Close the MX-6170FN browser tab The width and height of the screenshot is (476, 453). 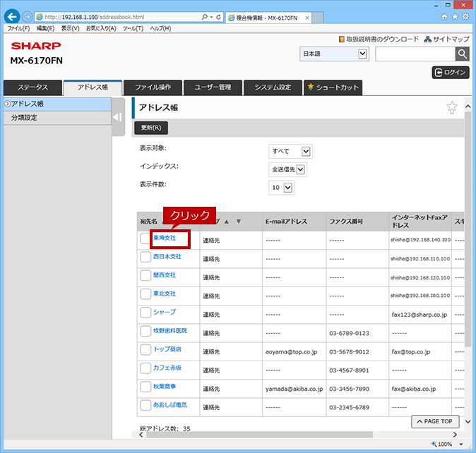point(307,18)
